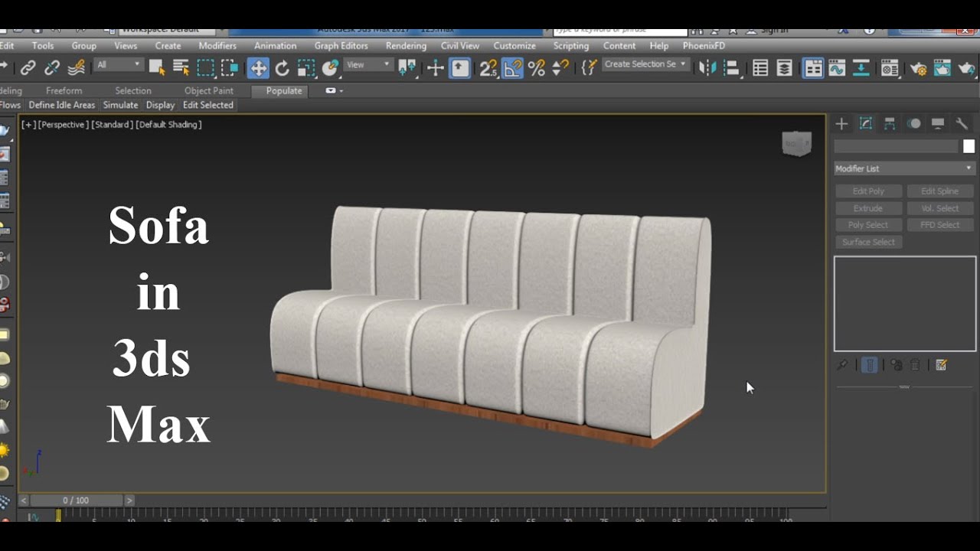This screenshot has width=980, height=551.
Task: Open the Graph Editors menu
Action: (x=341, y=46)
